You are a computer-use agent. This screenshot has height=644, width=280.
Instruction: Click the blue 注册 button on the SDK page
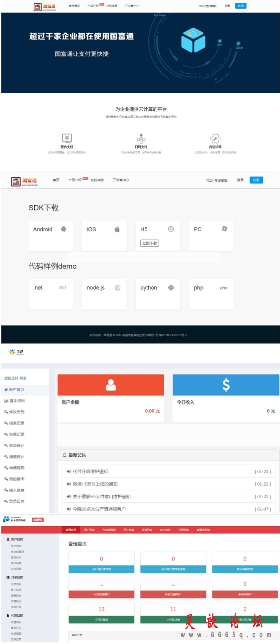(x=256, y=180)
